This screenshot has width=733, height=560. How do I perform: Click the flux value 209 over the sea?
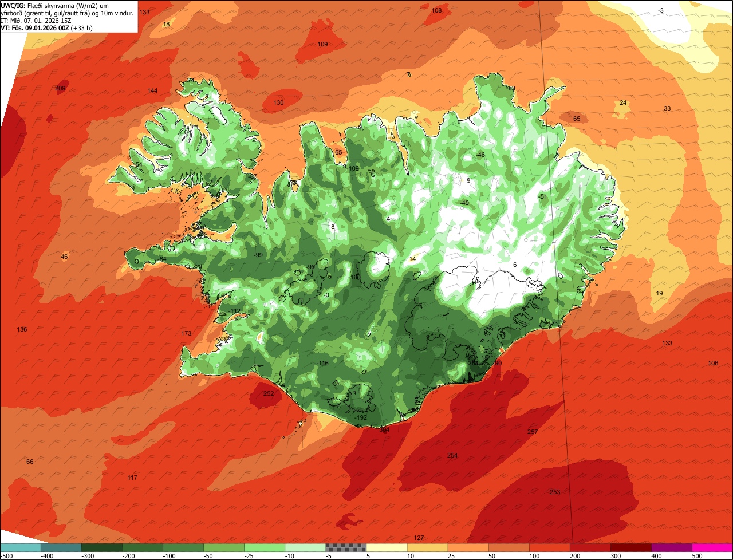point(60,88)
